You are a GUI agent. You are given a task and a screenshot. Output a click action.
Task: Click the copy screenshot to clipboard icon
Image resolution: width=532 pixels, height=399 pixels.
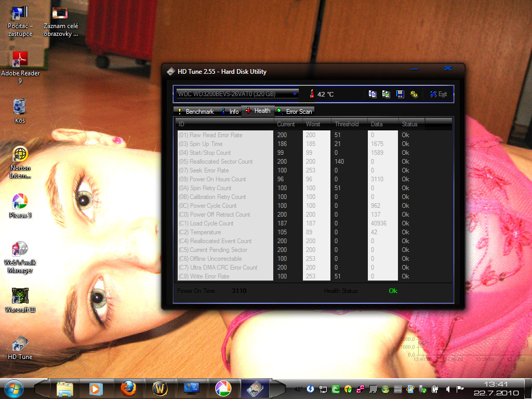pos(386,94)
